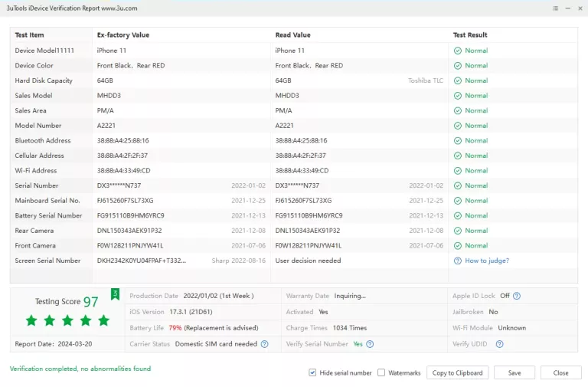This screenshot has height=387, width=588.
Task: Click the User decision needed text
Action: (x=308, y=261)
